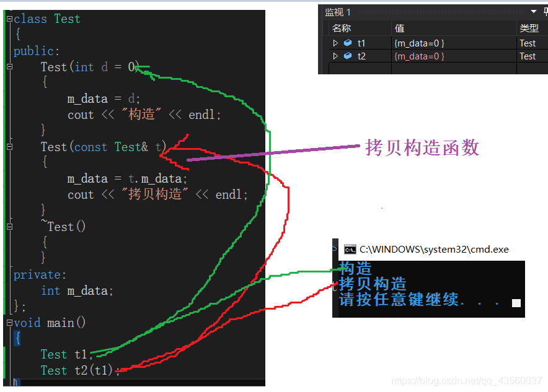Collapse the void main() function

[10, 323]
